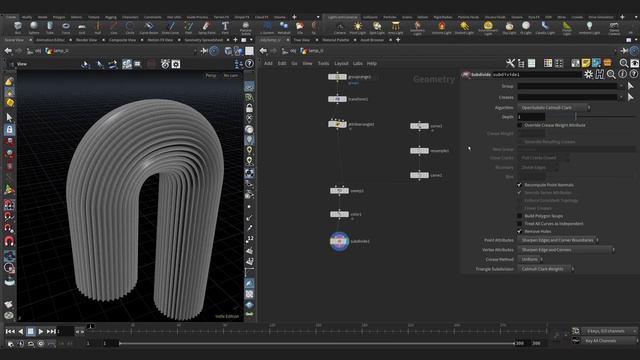This screenshot has width=640, height=360.
Task: Click the help question mark in parameter header
Action: (633, 74)
